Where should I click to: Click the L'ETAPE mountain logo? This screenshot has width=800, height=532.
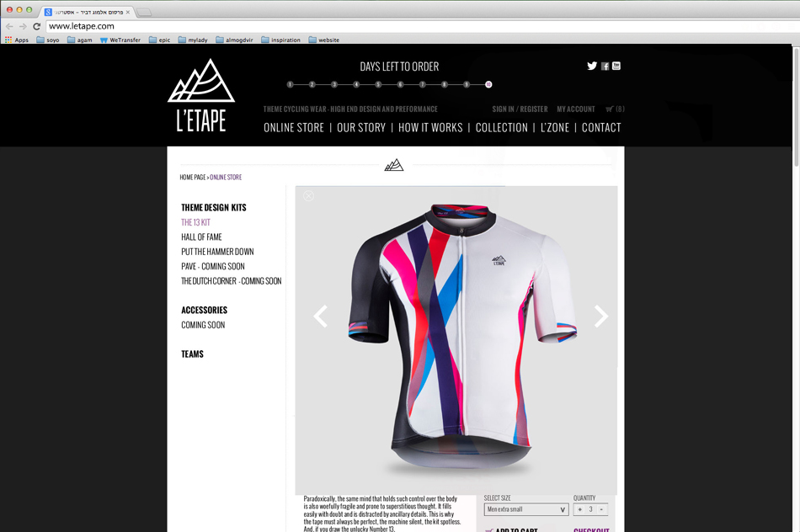point(201,95)
